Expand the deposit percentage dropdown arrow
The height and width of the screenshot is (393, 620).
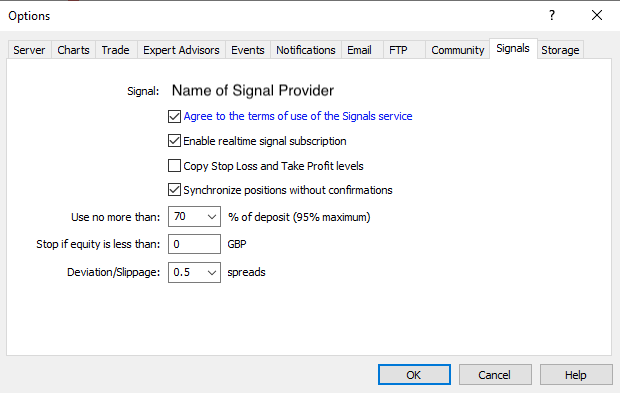[212, 217]
